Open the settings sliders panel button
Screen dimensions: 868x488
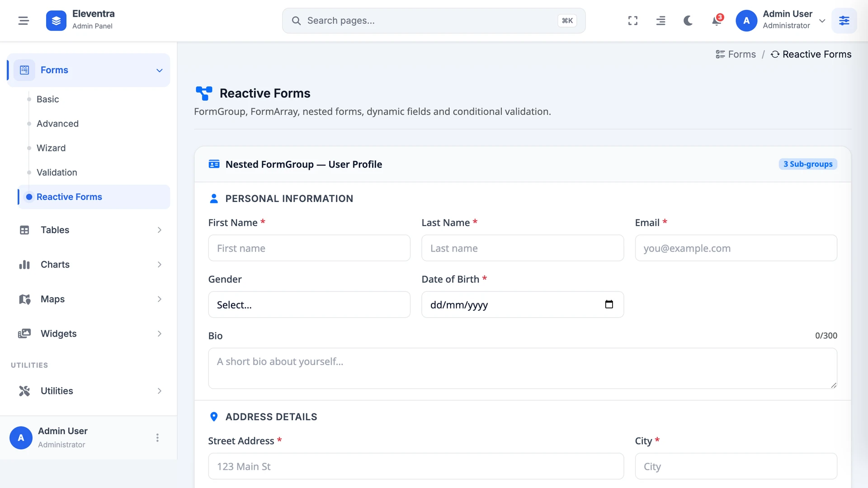point(844,21)
